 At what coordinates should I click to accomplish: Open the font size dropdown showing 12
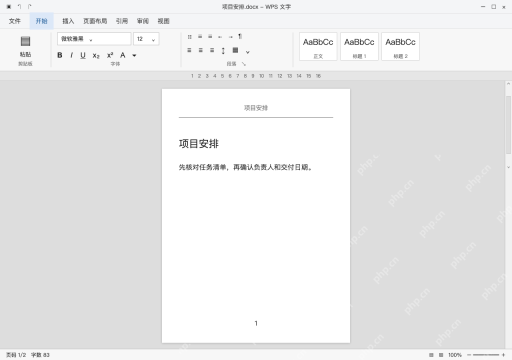click(146, 39)
